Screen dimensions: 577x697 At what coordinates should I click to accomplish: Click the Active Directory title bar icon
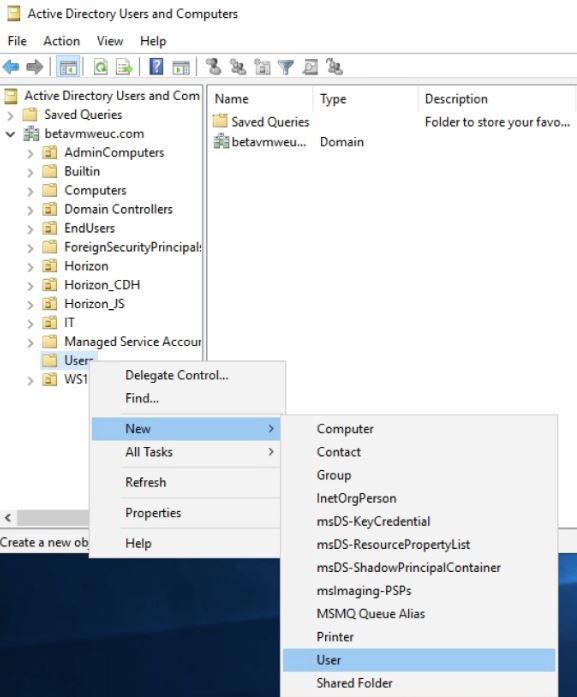[x=13, y=13]
